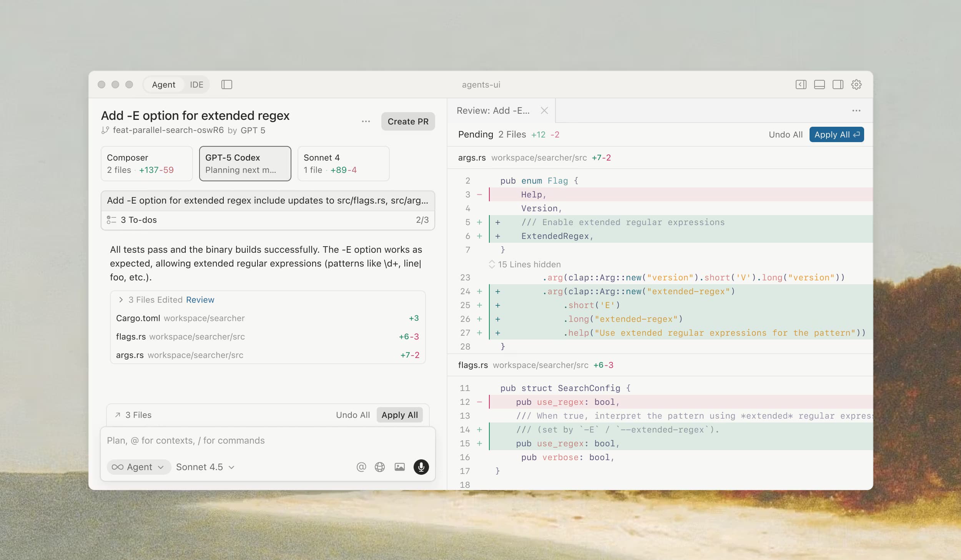
Task: Start voice input with the microphone icon
Action: (421, 467)
